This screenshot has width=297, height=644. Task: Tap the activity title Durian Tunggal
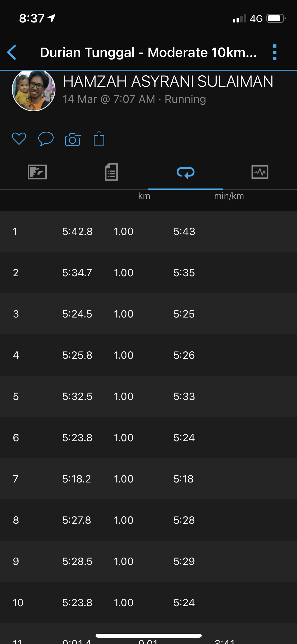pos(148,52)
